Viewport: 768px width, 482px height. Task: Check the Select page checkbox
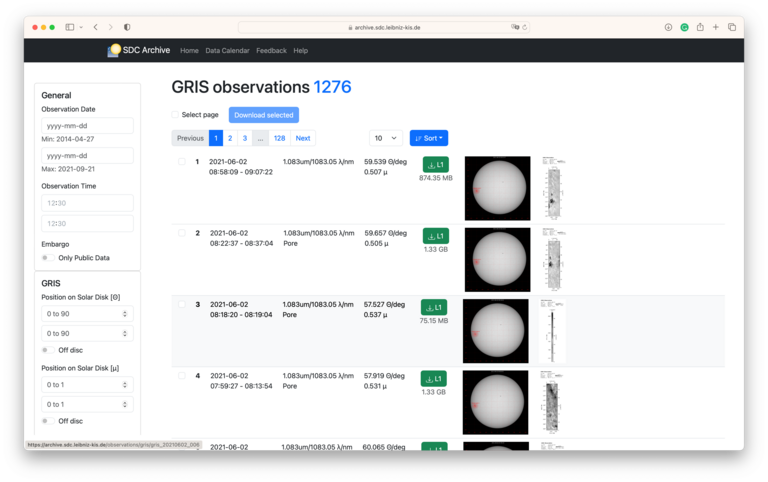[x=175, y=115]
